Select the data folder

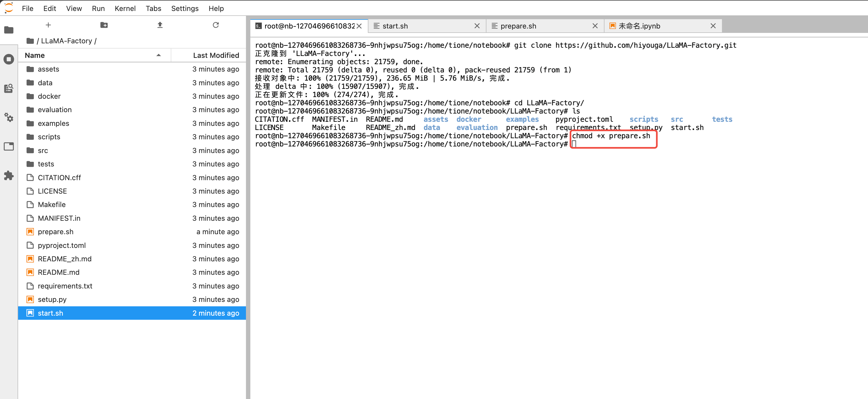132,83
